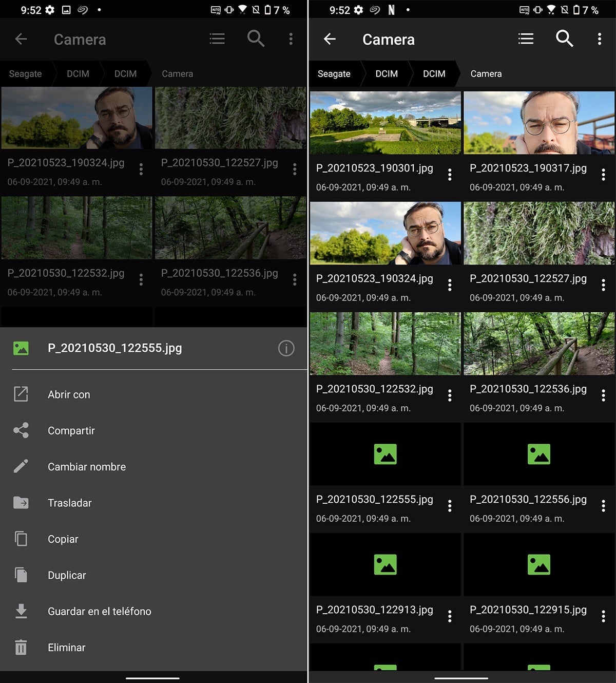Open info for P_20210530_122555.jpg
616x683 pixels.
pos(286,348)
